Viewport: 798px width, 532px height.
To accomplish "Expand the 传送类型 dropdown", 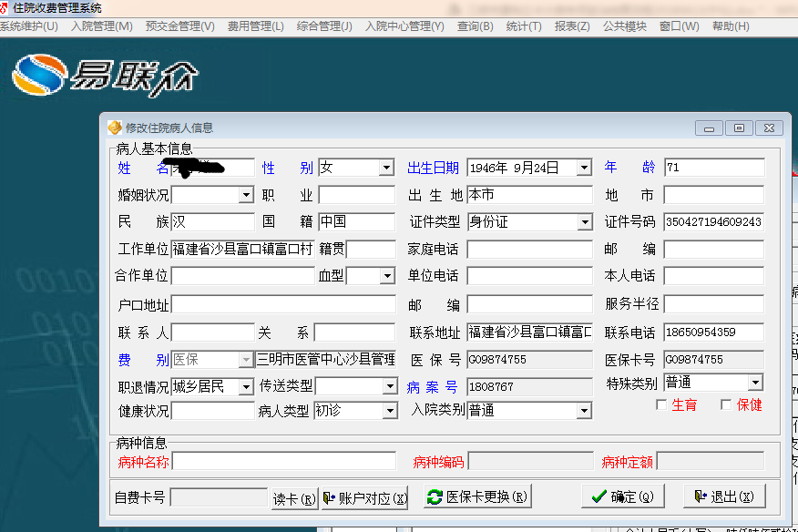I will click(x=390, y=386).
